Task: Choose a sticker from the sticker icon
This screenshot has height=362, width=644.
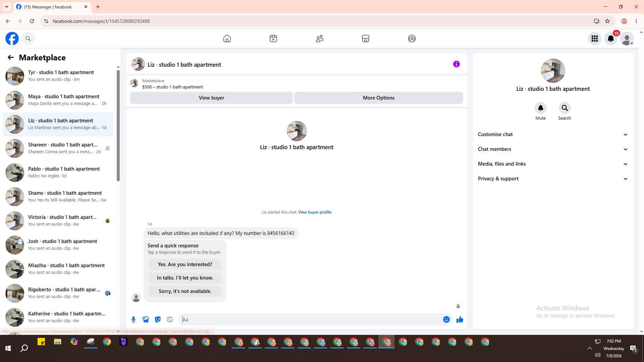Action: (x=158, y=319)
